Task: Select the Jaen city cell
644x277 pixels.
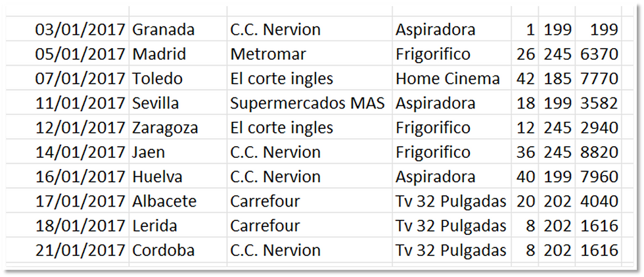Action: 178,153
